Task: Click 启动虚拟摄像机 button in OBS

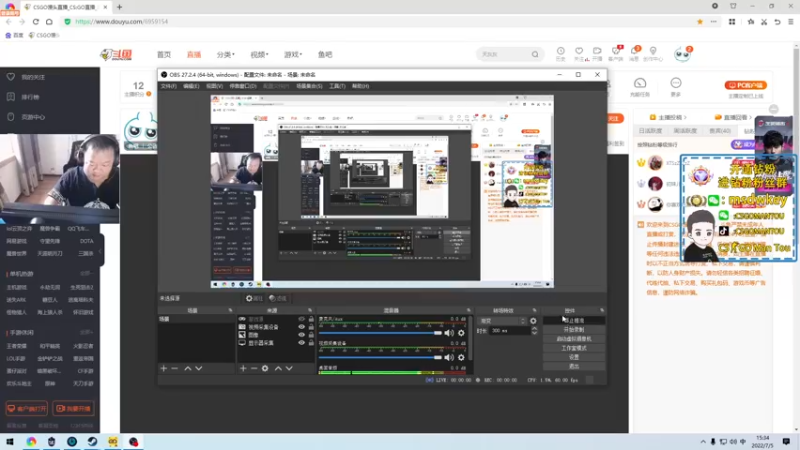Action: point(573,339)
